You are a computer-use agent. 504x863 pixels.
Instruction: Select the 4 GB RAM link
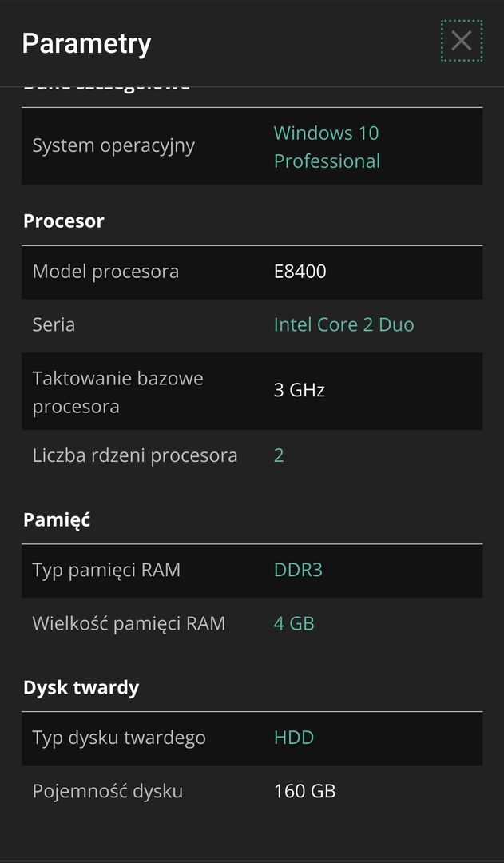[295, 623]
